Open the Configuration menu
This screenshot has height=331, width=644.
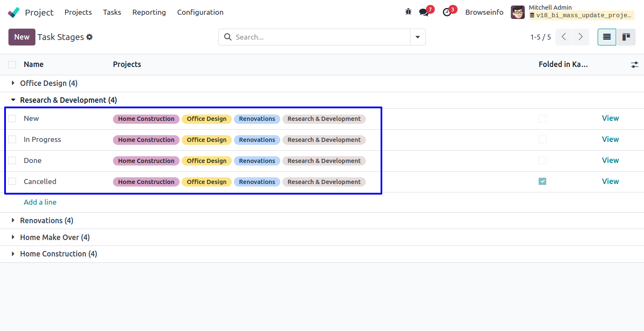coord(200,12)
